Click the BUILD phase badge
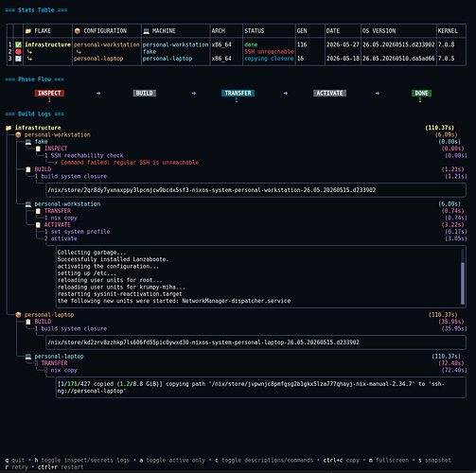This screenshot has width=476, height=473. pos(144,93)
